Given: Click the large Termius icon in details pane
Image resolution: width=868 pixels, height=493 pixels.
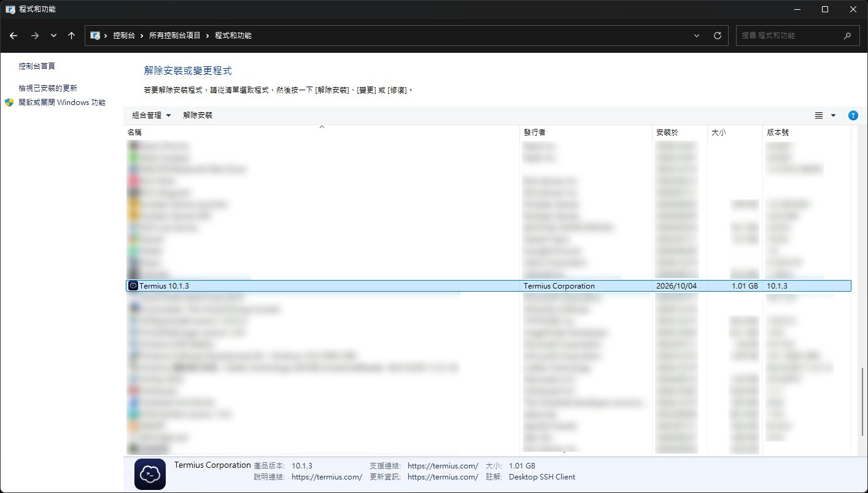Looking at the screenshot, I should point(150,474).
